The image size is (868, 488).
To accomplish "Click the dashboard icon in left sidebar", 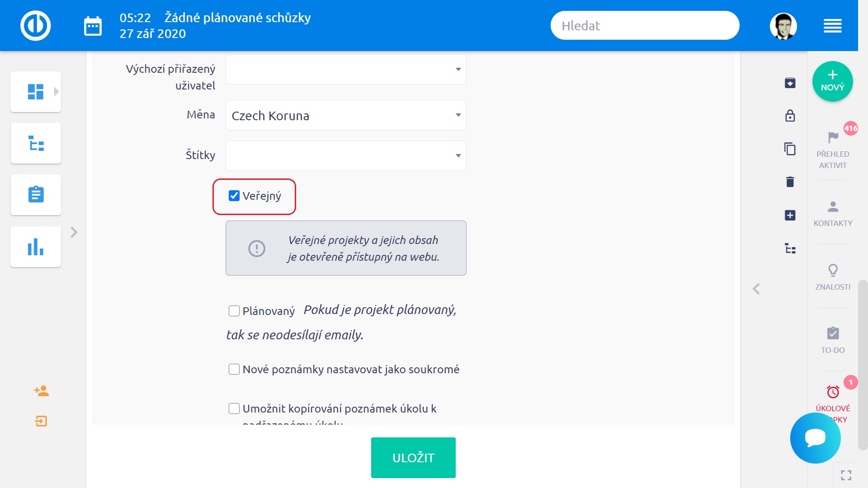I will (36, 92).
